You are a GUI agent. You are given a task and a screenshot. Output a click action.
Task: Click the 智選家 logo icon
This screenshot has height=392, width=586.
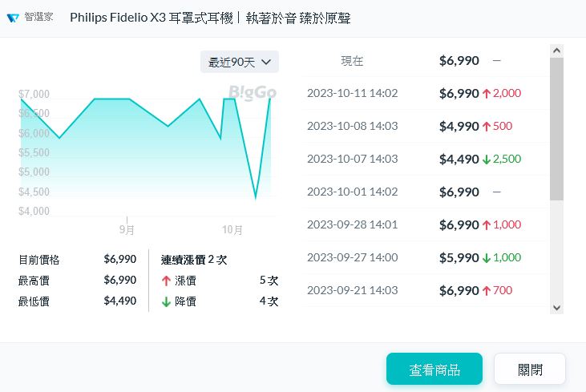pyautogui.click(x=14, y=18)
